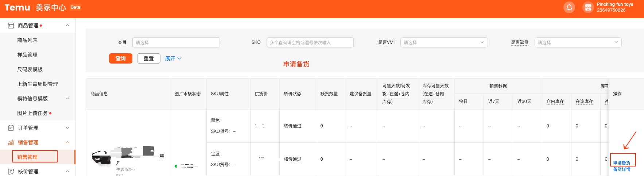Open the 备货详情 link

pyautogui.click(x=622, y=169)
